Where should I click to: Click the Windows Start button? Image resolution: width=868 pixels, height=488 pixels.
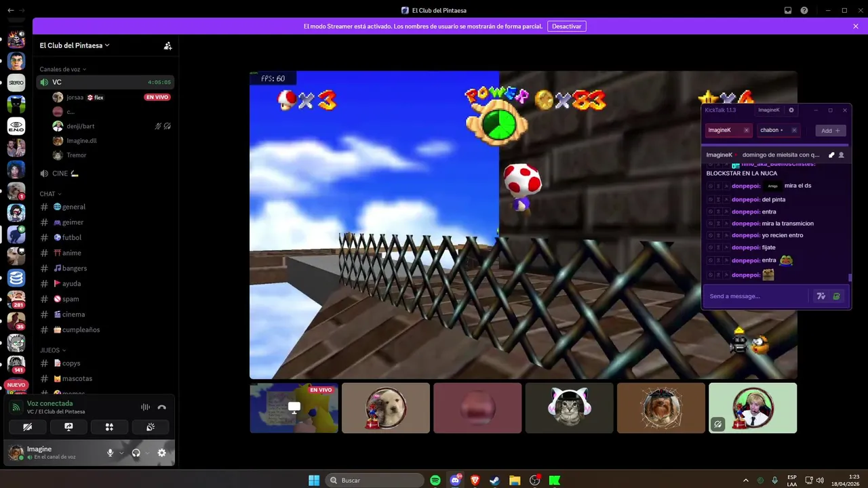click(x=314, y=480)
